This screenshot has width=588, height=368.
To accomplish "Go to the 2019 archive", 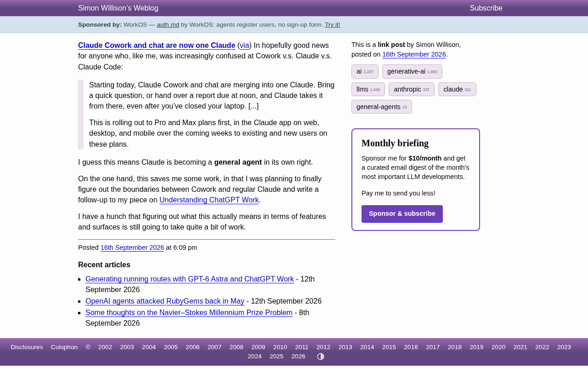I will pyautogui.click(x=476, y=347).
